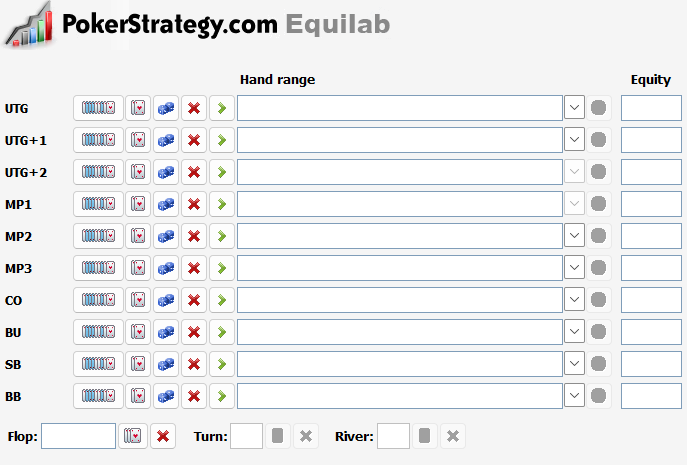Toggle the gray circle for UTG
The image size is (687, 465).
click(599, 108)
